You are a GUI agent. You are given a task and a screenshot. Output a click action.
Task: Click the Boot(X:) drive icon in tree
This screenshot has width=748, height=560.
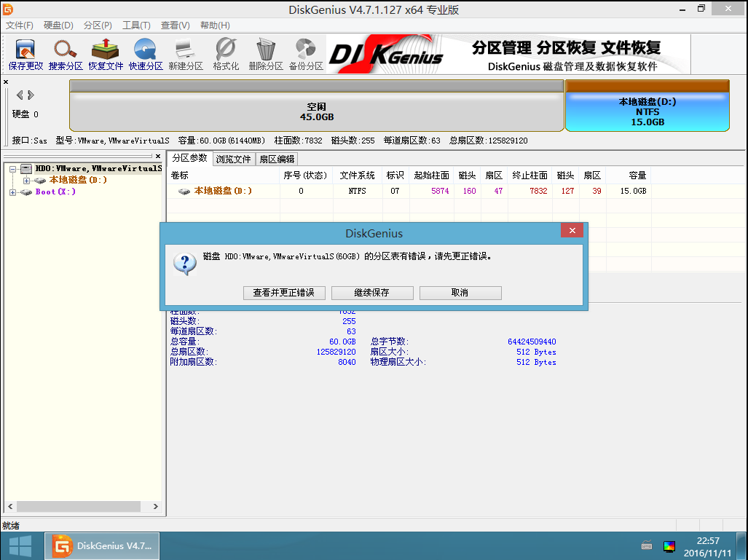[26, 192]
